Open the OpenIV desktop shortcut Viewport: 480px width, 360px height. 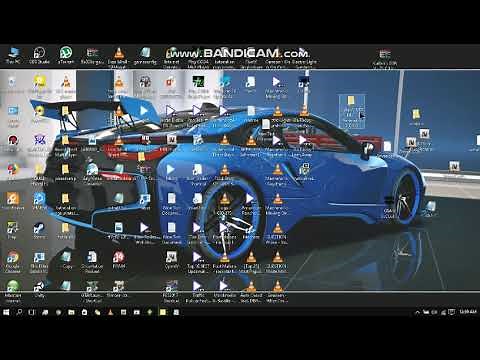[x=171, y=260]
